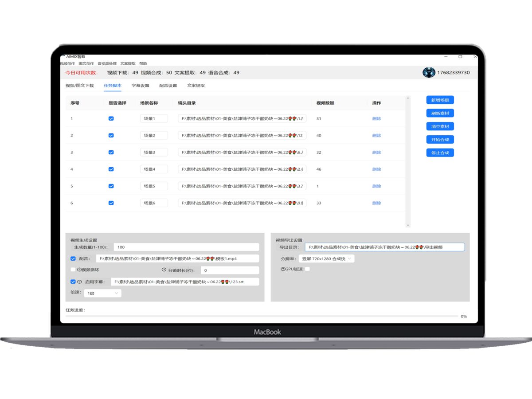Switch to the 字幕设置 tab
Screen dimensions: 532x399
(x=140, y=86)
